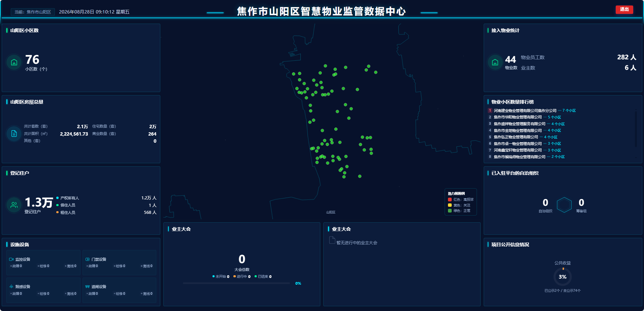Click the red 退出 logout button
This screenshot has height=311, width=644.
(x=624, y=9)
